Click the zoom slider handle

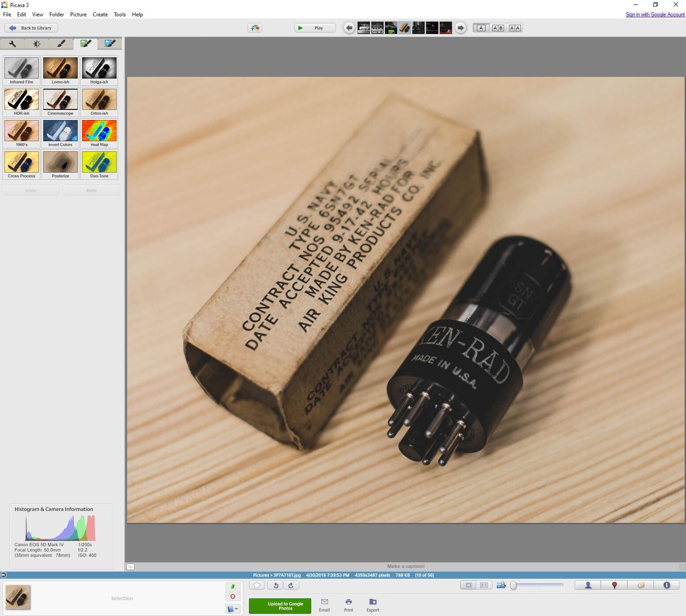[x=513, y=585]
